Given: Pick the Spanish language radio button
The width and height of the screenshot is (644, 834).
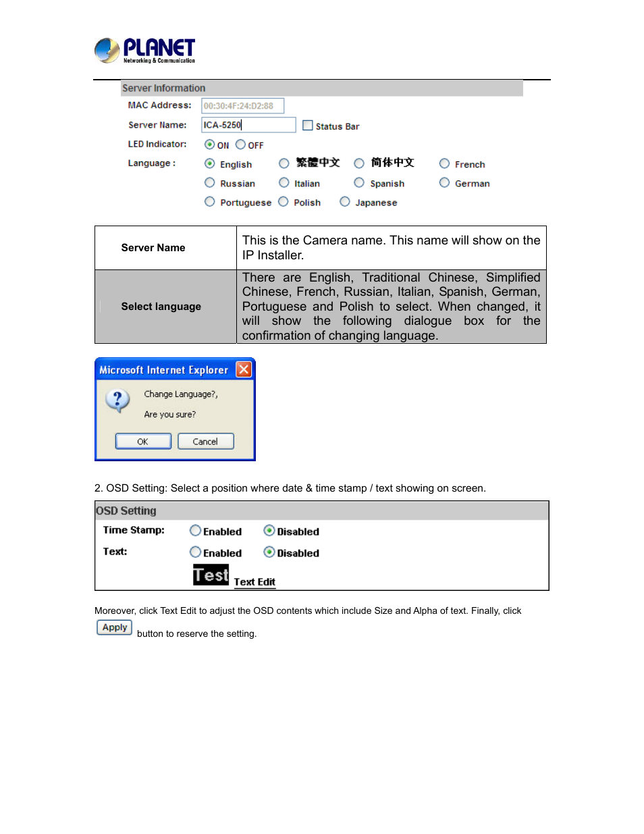Looking at the screenshot, I should 359,182.
